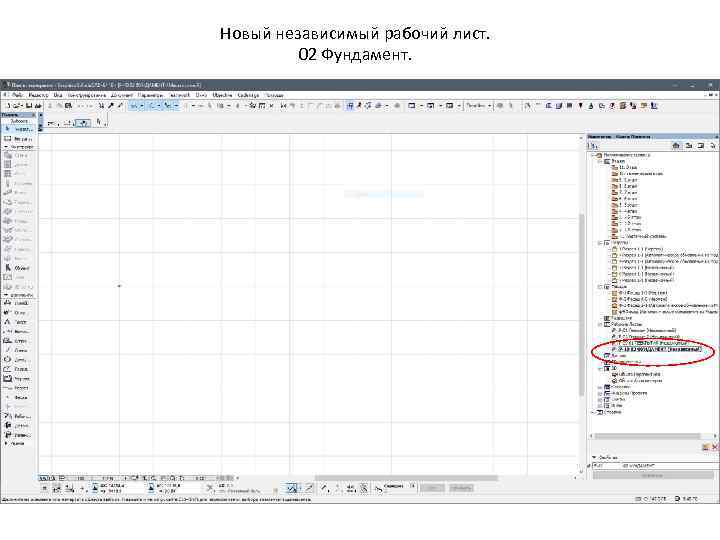Collapse the Документирование toolbox group
720x540 pixels.
pos(6,295)
